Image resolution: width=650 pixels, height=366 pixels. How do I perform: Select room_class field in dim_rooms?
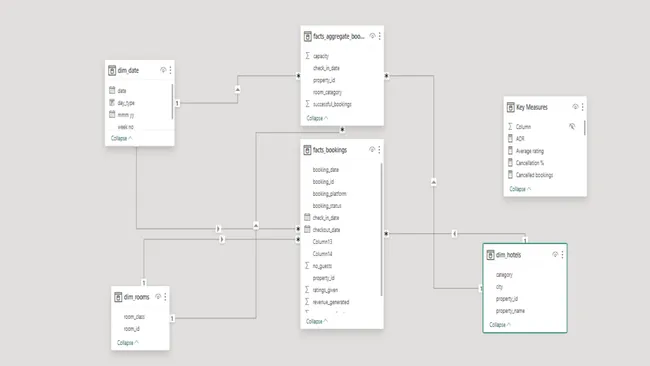134,317
